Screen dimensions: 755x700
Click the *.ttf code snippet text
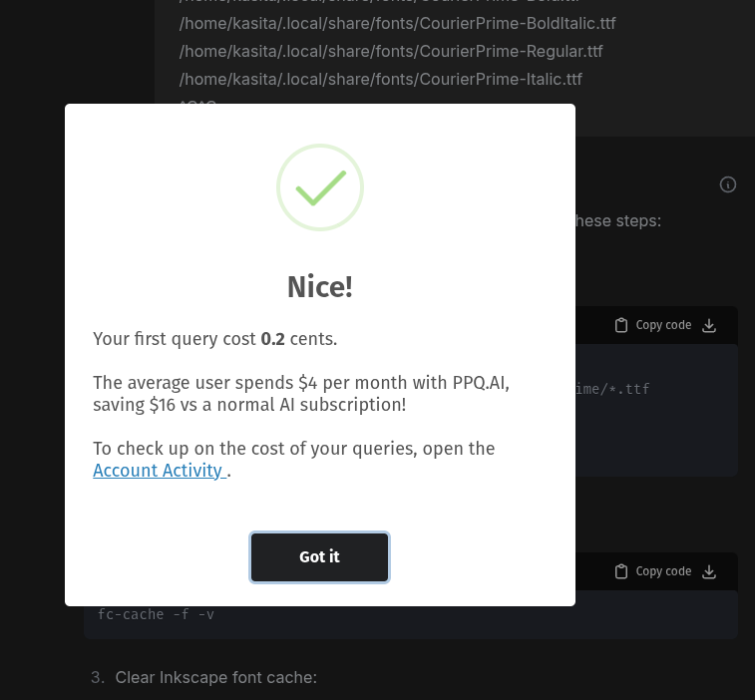[x=612, y=389]
